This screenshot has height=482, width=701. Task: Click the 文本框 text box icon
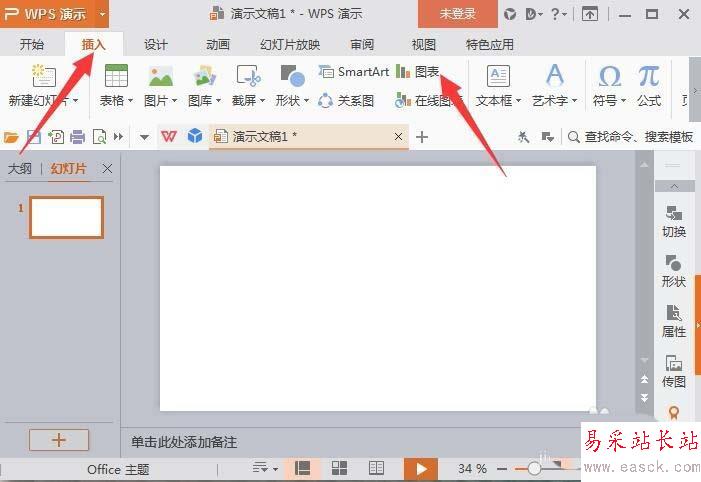(x=498, y=76)
